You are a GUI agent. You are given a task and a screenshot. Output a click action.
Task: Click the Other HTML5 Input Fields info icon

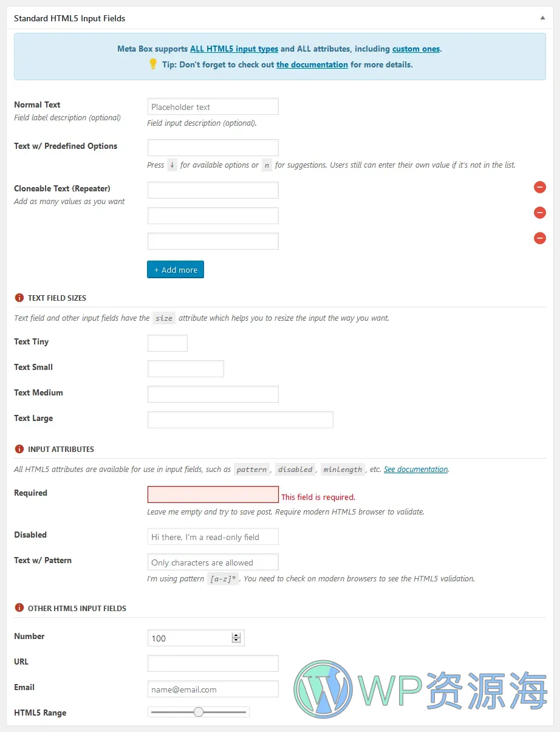tap(19, 608)
